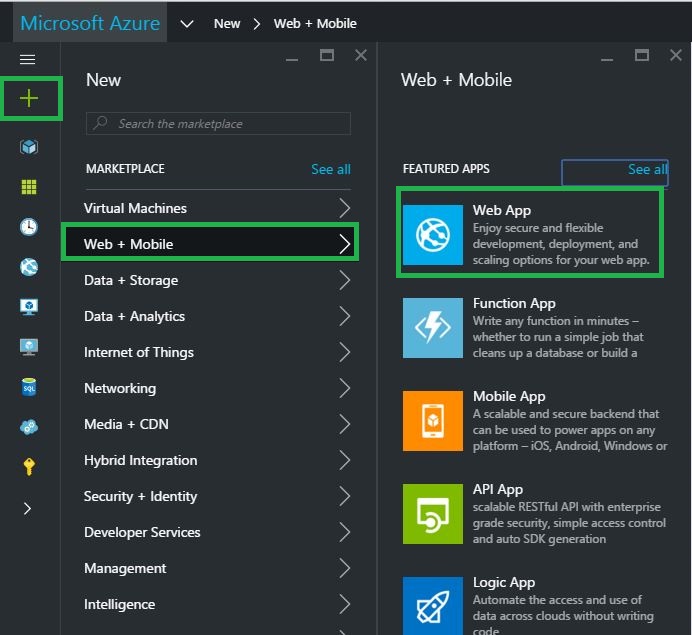This screenshot has height=635, width=692.
Task: Expand the chevron next to Microsoft Azure
Action: click(x=186, y=24)
